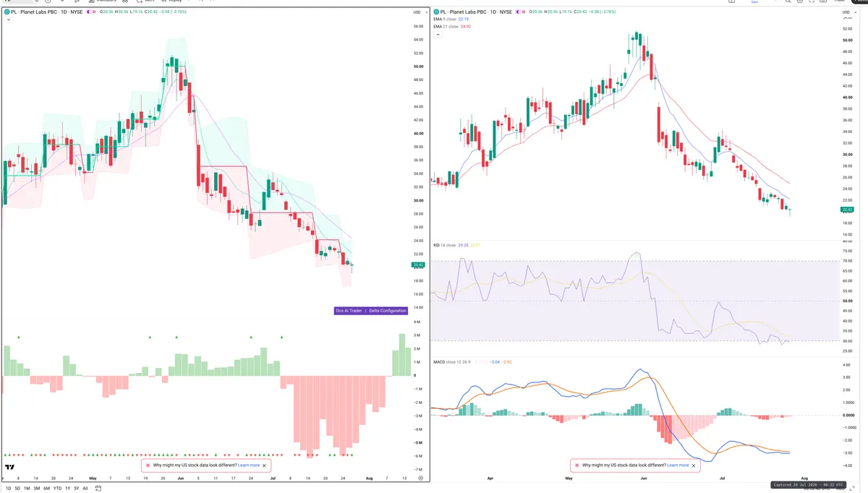Dismiss right chart US stock data notice

694,466
